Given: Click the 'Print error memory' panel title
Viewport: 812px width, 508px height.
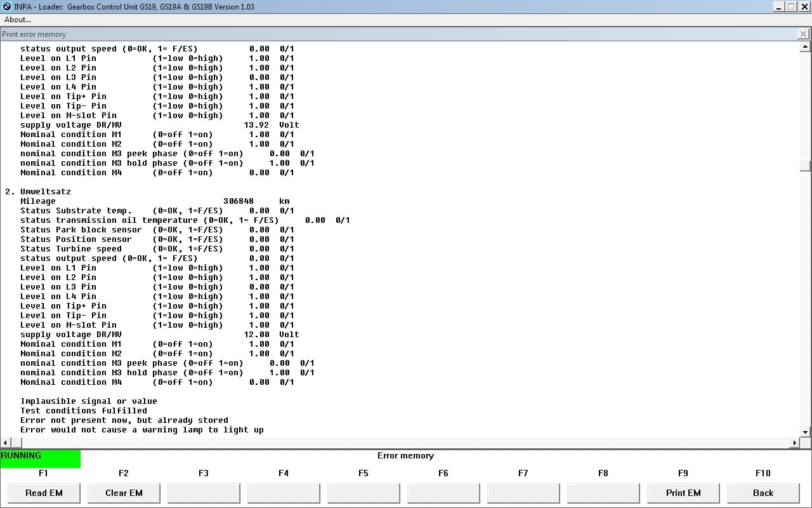Looking at the screenshot, I should pyautogui.click(x=34, y=34).
